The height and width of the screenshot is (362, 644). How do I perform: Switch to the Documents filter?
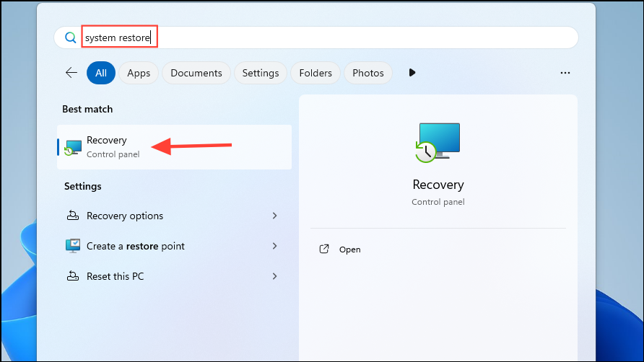[x=196, y=73]
